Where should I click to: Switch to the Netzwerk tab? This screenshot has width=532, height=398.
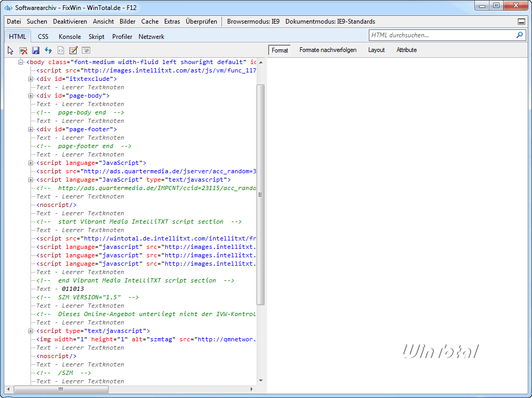point(151,37)
